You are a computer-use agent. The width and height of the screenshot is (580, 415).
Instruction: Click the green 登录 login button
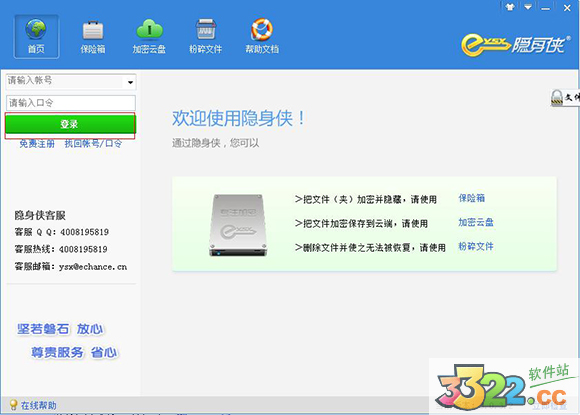point(70,124)
